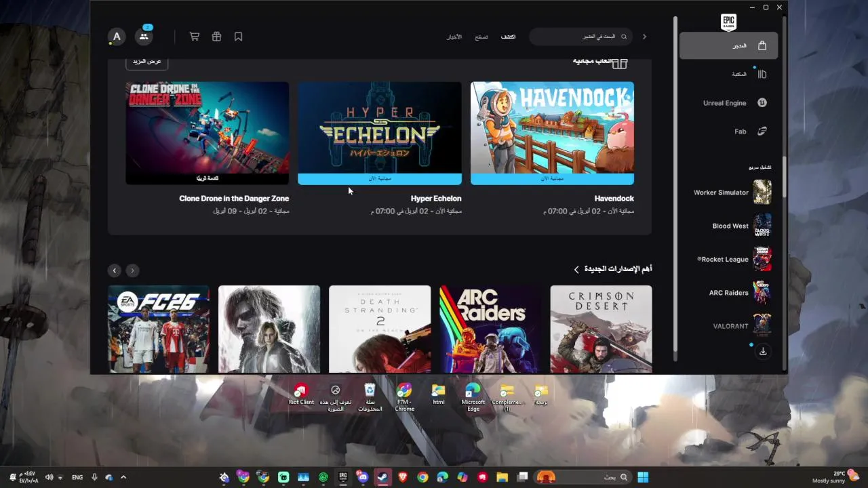Image resolution: width=868 pixels, height=488 pixels.
Task: Open the Unreal Engine section
Action: click(735, 103)
